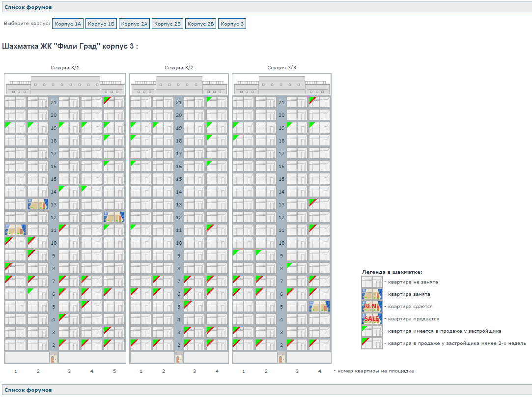
Task: Select apartment 3 on floor 4, section 3/1
Action: click(x=69, y=319)
